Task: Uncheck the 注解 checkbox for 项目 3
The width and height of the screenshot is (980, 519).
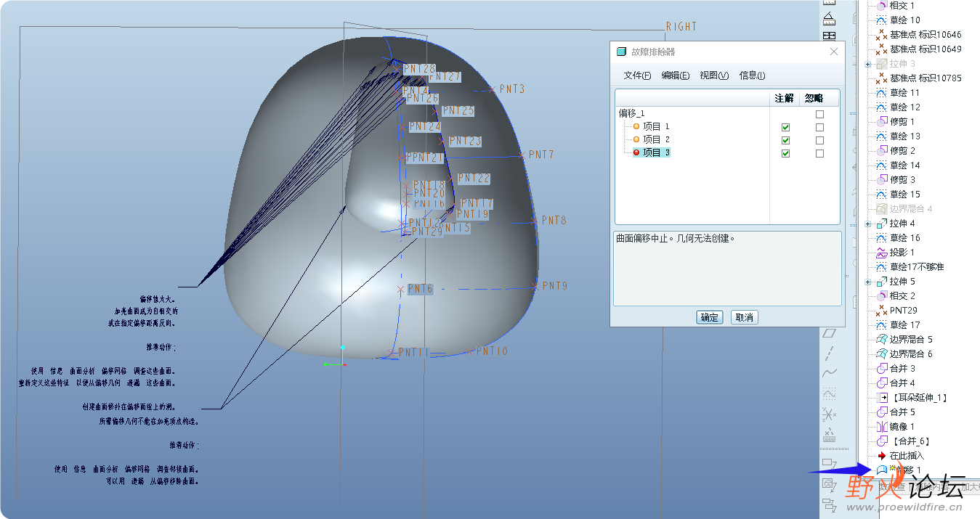Action: tap(785, 153)
